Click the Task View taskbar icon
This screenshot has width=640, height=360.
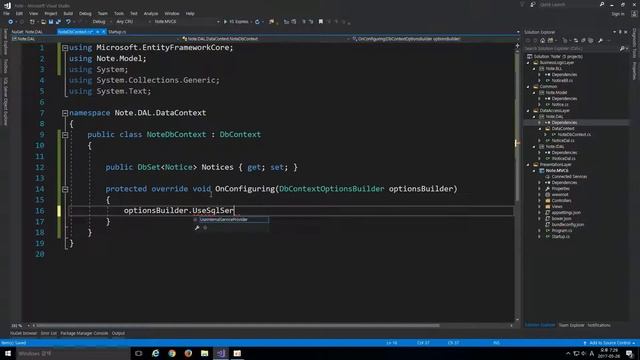(139, 353)
